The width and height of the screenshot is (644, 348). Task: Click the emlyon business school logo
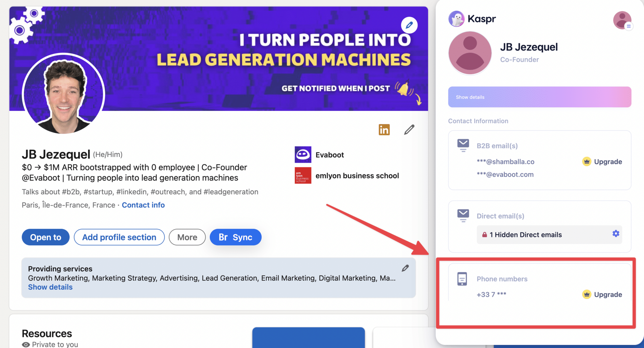tap(303, 176)
